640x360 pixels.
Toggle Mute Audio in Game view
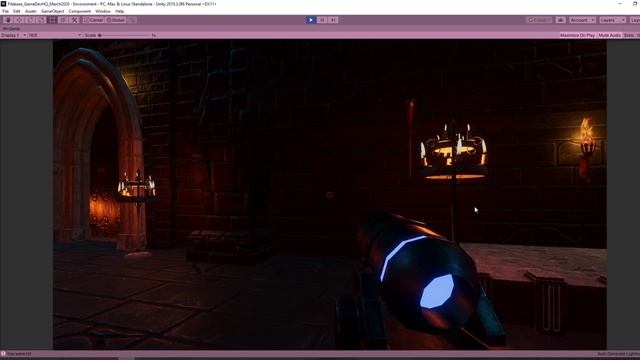click(609, 36)
